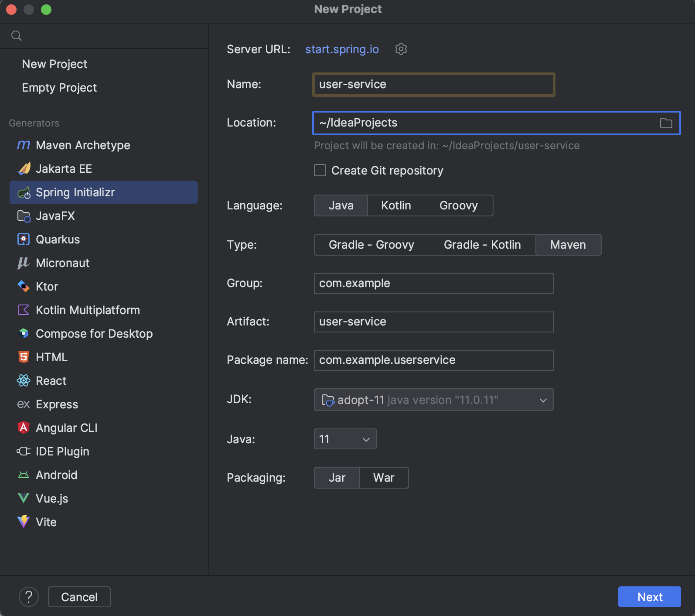This screenshot has width=695, height=616.
Task: Click the Ktor generator icon
Action: tap(24, 286)
